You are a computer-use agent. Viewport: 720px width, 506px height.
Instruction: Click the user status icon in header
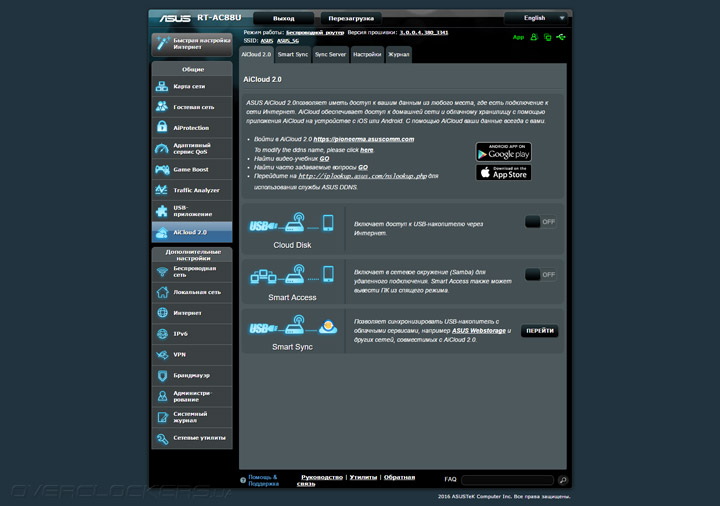[534, 37]
